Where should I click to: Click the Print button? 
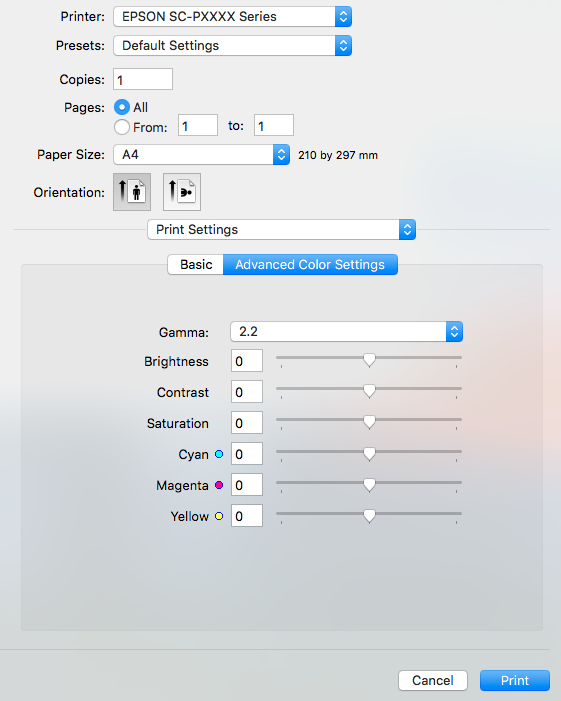pos(515,680)
